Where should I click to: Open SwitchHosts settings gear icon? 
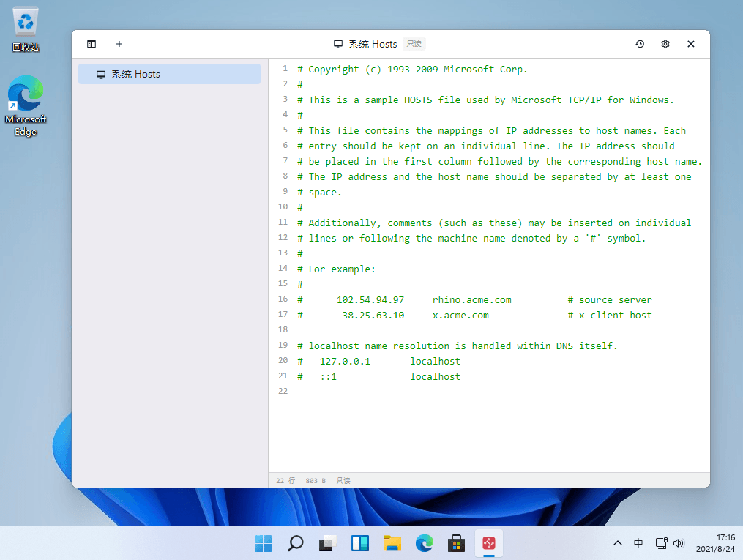coord(665,44)
